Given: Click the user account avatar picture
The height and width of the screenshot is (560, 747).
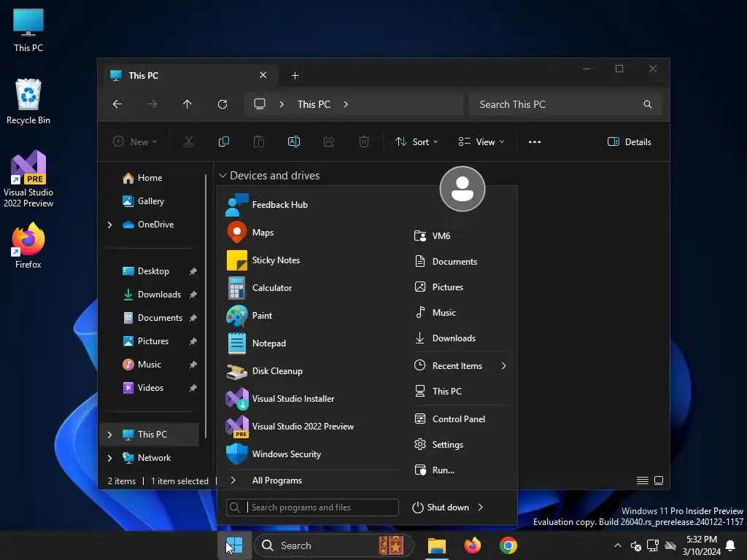Looking at the screenshot, I should point(462,189).
